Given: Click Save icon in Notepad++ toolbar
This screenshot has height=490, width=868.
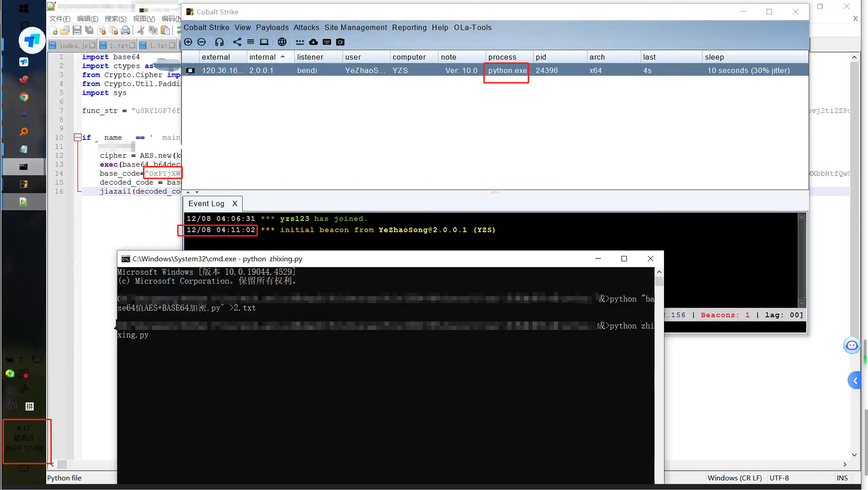Looking at the screenshot, I should (77, 30).
